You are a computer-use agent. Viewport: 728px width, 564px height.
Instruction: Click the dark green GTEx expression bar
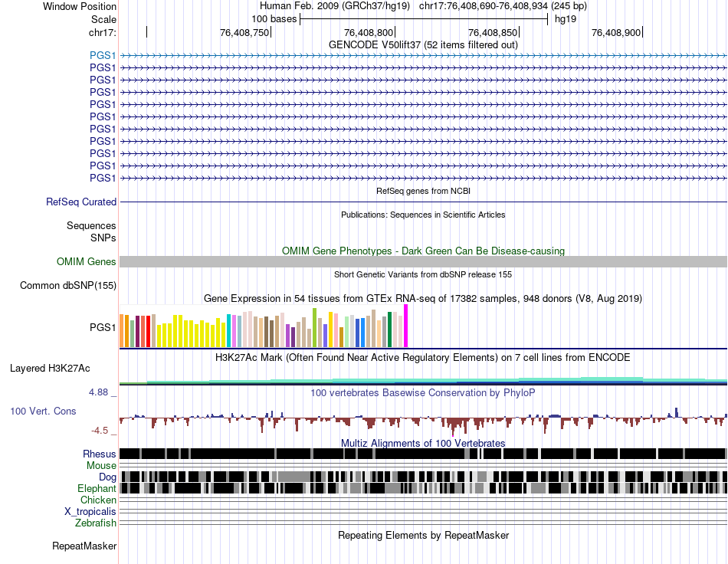point(389,330)
